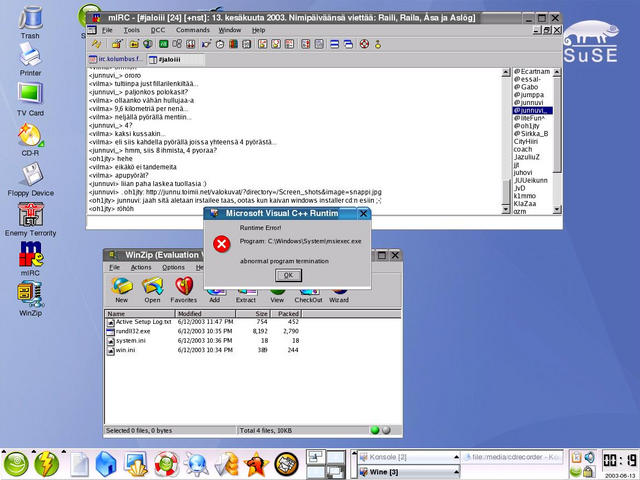The width and height of the screenshot is (640, 480).
Task: Click the Cascade windows icon in mIRC toolbar
Action: [x=348, y=44]
